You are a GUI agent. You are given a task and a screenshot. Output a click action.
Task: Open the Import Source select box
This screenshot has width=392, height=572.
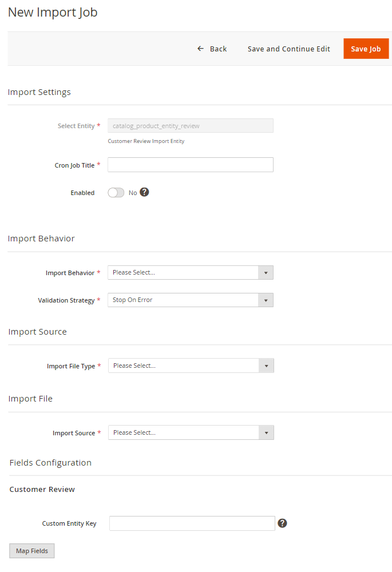pyautogui.click(x=191, y=432)
